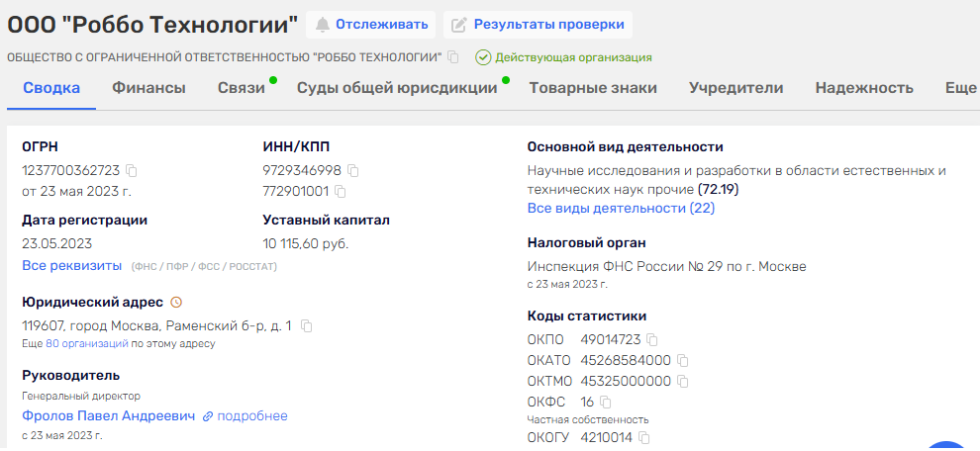This screenshot has height=451, width=980.
Task: Expand the Еще tab menu
Action: (x=960, y=88)
